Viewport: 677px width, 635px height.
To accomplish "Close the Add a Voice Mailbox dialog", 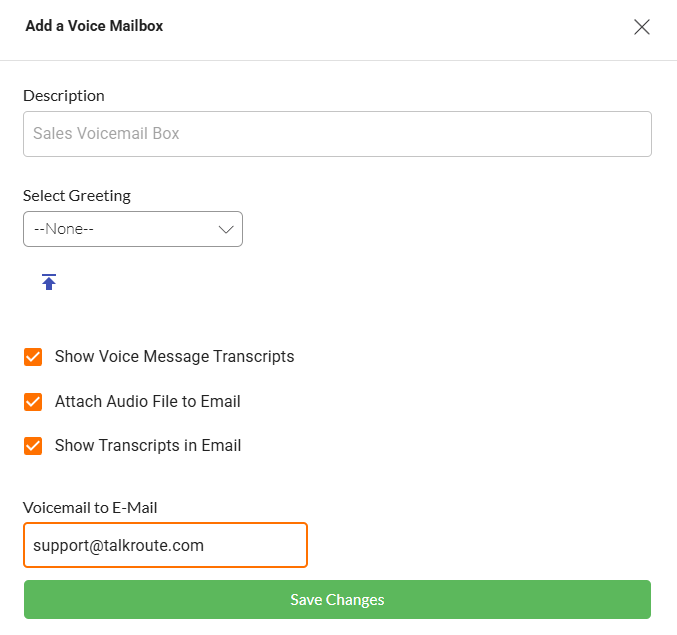I will click(x=642, y=27).
